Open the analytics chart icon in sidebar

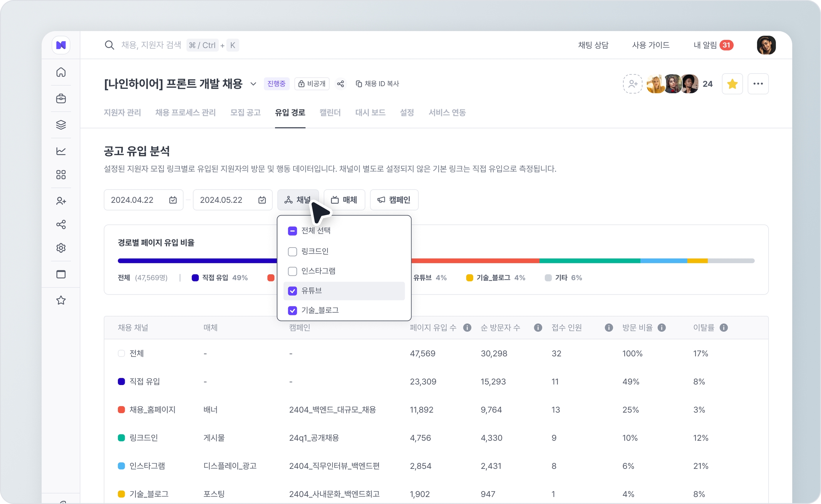click(x=61, y=151)
